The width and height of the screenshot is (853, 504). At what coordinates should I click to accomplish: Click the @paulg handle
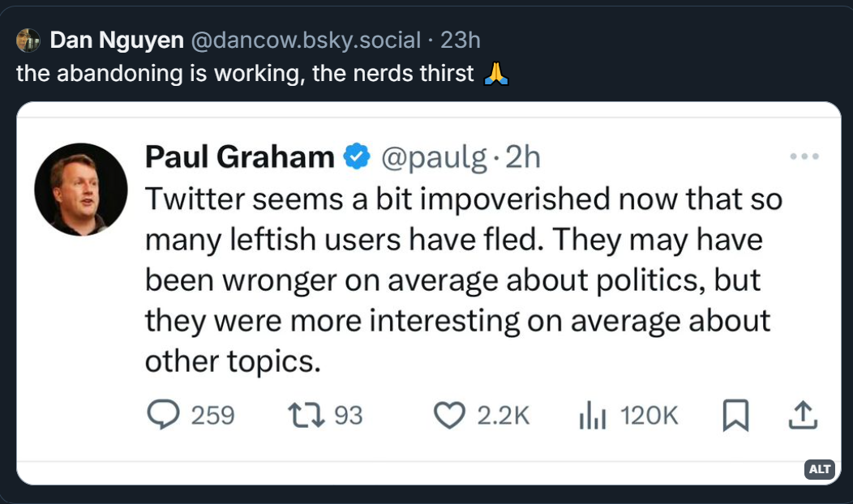tap(431, 156)
